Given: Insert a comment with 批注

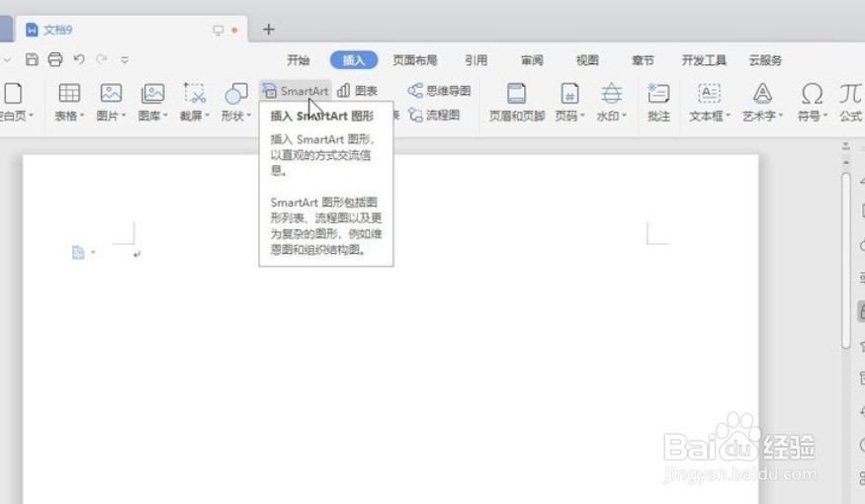Looking at the screenshot, I should (658, 102).
